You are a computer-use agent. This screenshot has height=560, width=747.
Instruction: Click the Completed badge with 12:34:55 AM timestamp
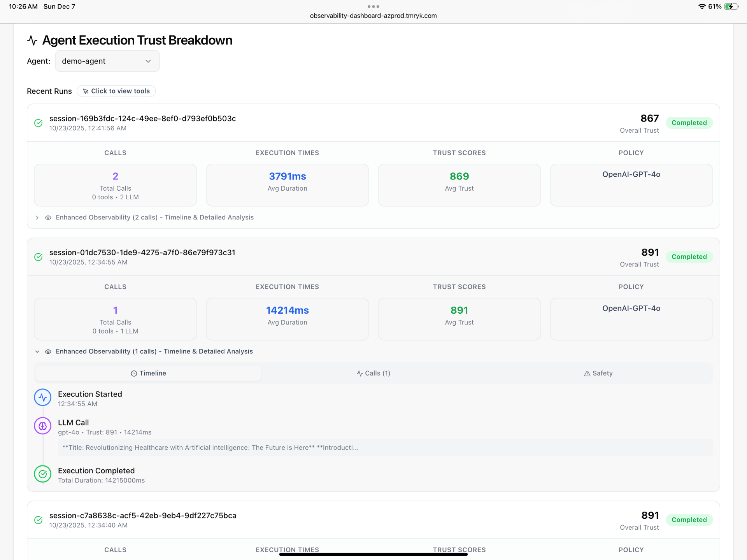[x=689, y=256]
